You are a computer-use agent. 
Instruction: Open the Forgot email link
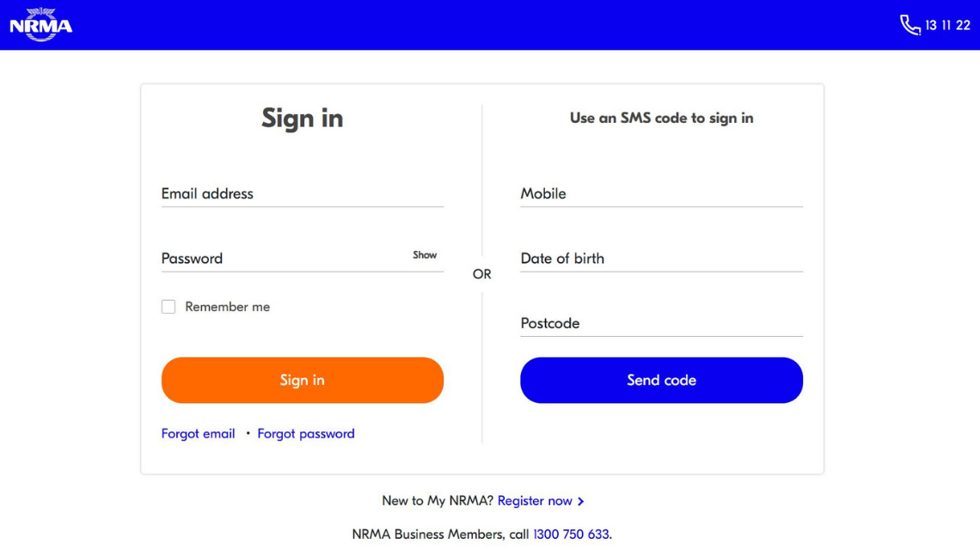[x=198, y=433]
